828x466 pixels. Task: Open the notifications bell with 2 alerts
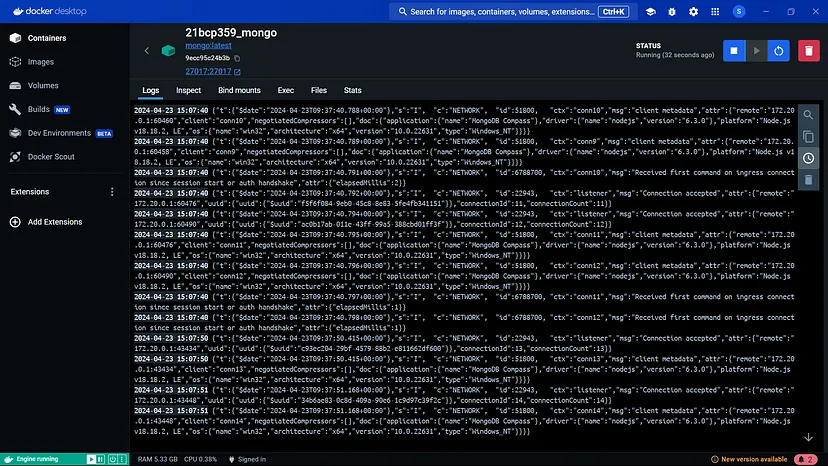(x=806, y=459)
